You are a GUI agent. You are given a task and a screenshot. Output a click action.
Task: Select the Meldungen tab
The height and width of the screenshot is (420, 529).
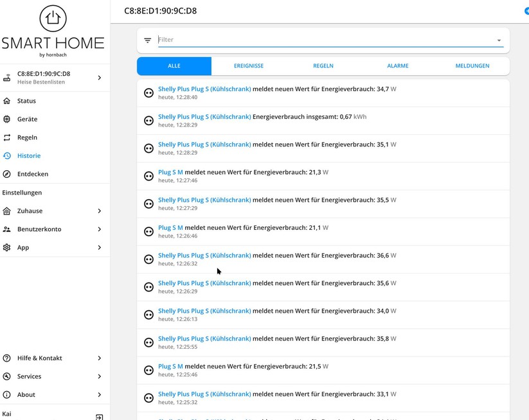(472, 66)
